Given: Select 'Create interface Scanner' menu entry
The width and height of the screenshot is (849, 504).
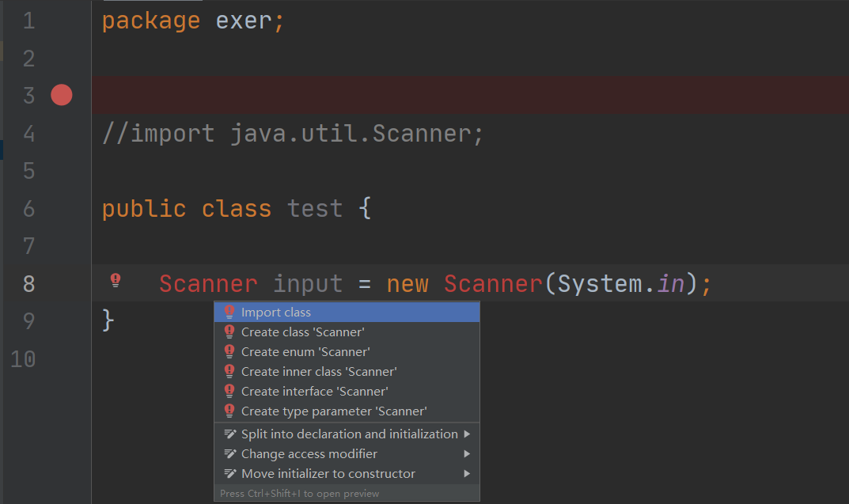Looking at the screenshot, I should point(314,391).
